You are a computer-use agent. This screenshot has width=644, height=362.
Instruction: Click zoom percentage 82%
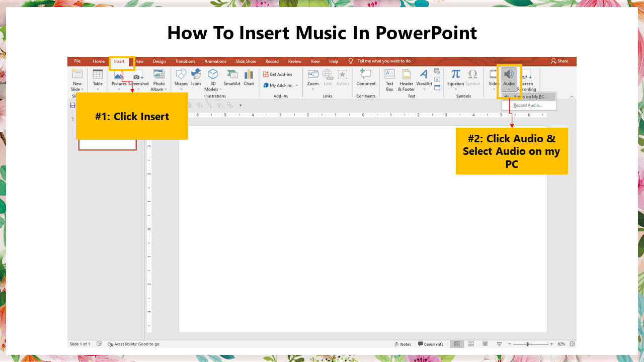click(x=561, y=344)
